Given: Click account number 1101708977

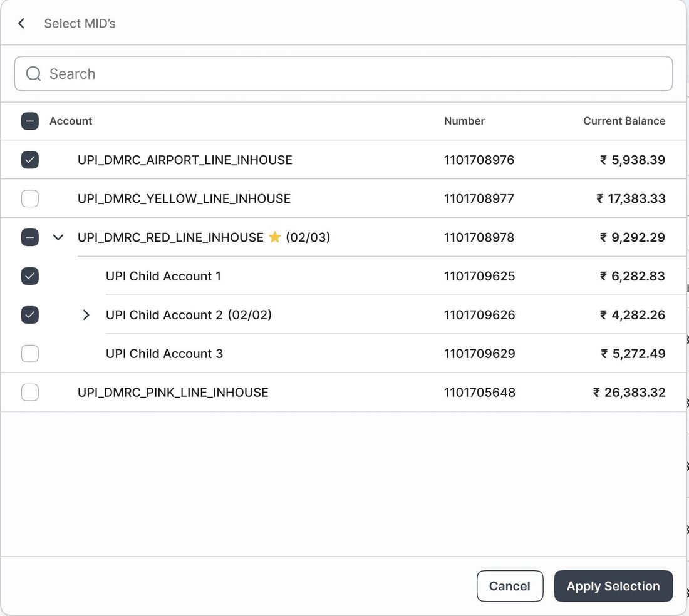Looking at the screenshot, I should coord(479,198).
